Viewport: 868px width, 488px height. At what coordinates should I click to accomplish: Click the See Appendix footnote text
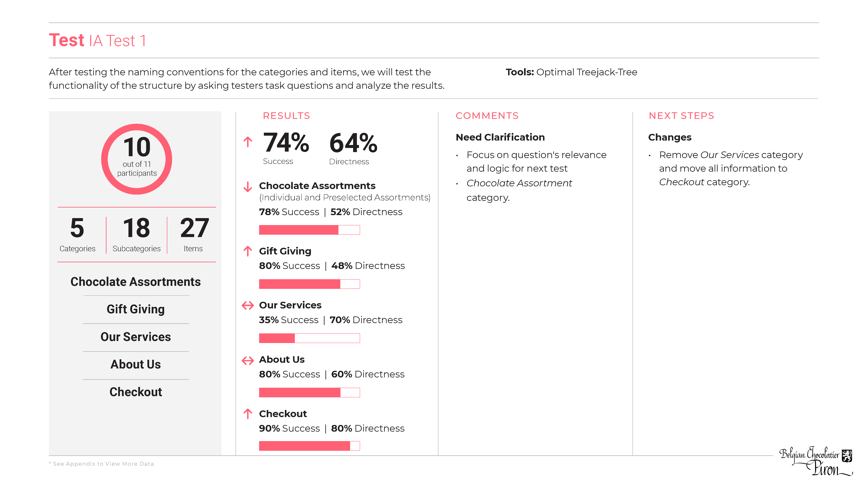101,464
